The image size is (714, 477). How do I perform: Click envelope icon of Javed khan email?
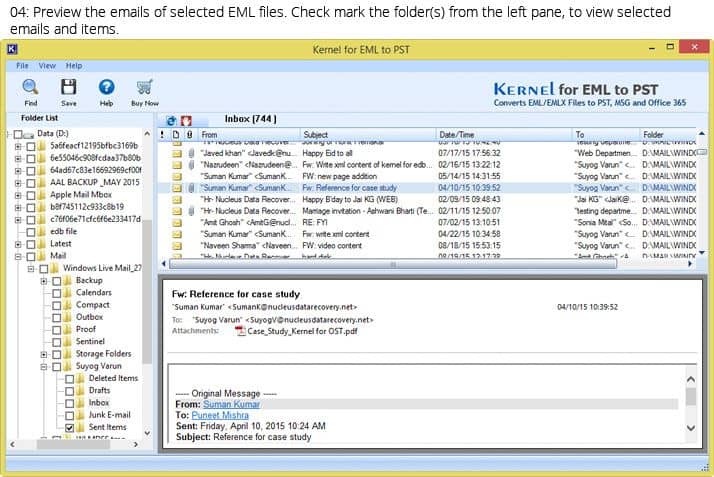[177, 153]
